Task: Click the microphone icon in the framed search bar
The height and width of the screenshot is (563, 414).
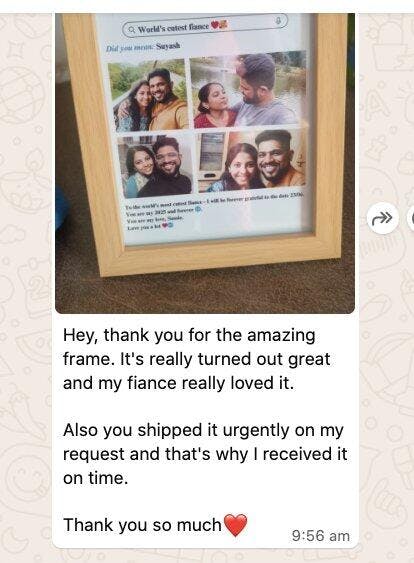Action: coord(278,22)
